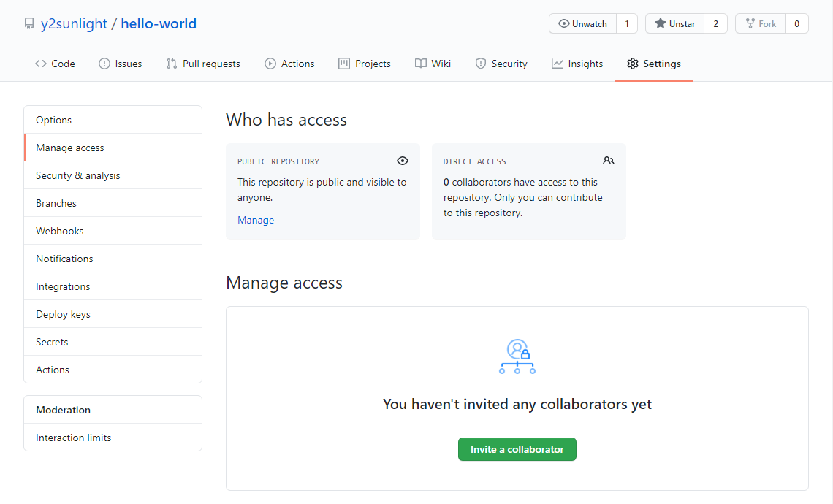Click the watcher count number 1
The width and height of the screenshot is (833, 504).
click(626, 24)
